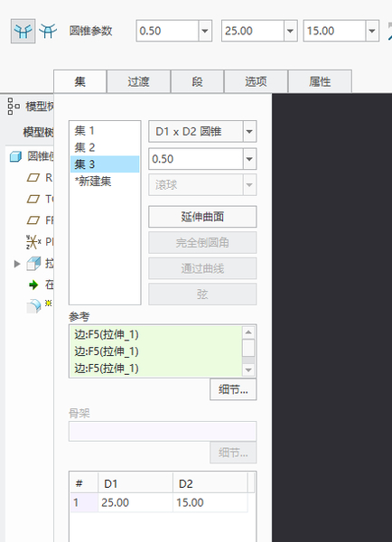Select the F datum plane icon
This screenshot has width=392, height=542.
click(33, 220)
